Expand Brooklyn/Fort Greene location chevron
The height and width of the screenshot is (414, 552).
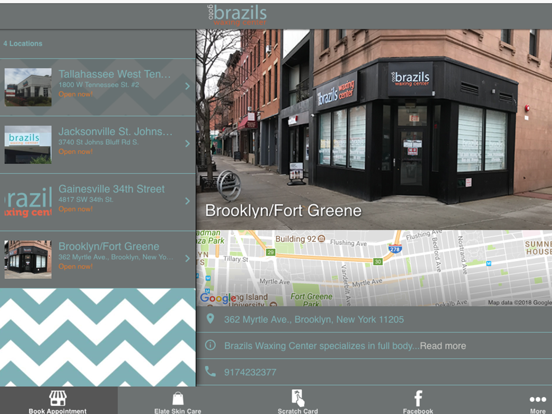coord(187,258)
